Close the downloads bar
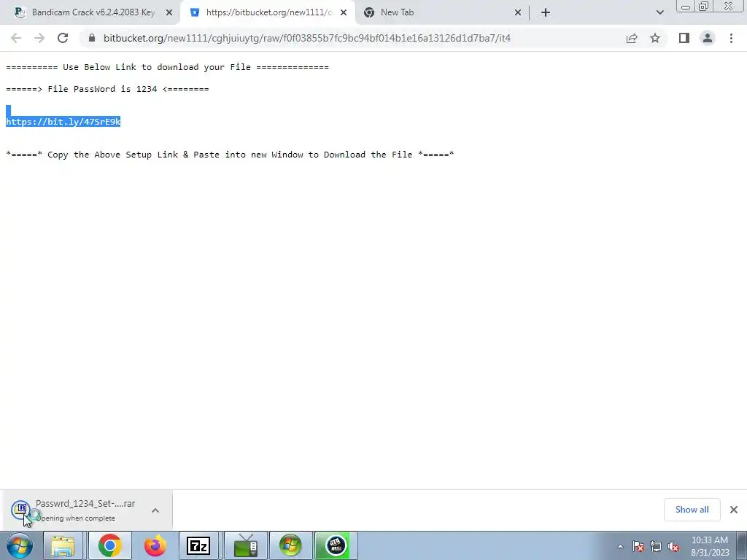Image resolution: width=747 pixels, height=560 pixels. [734, 510]
